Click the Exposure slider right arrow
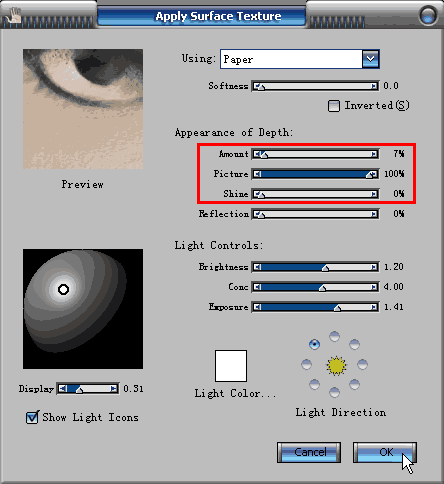Viewport: 444px width, 484px height. [x=374, y=307]
